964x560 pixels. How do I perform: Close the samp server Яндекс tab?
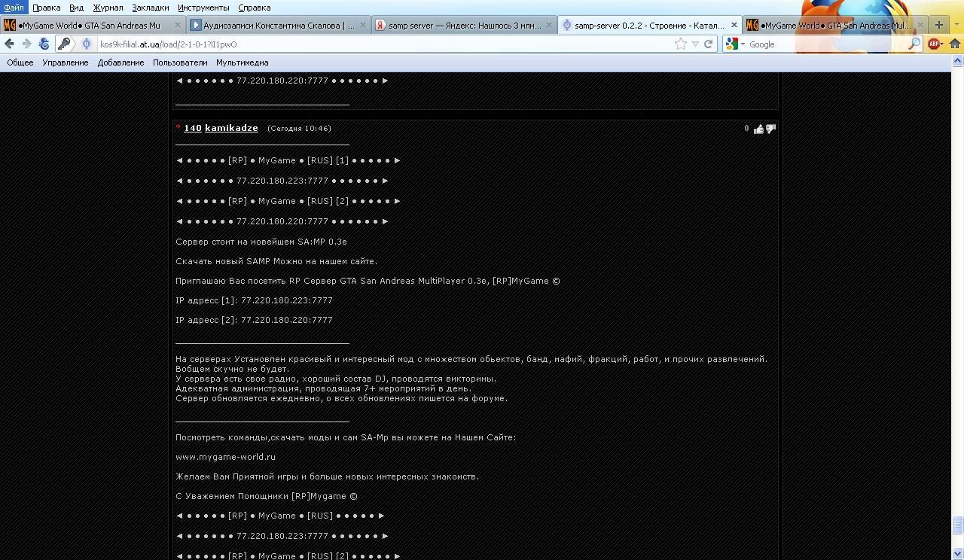click(x=548, y=25)
